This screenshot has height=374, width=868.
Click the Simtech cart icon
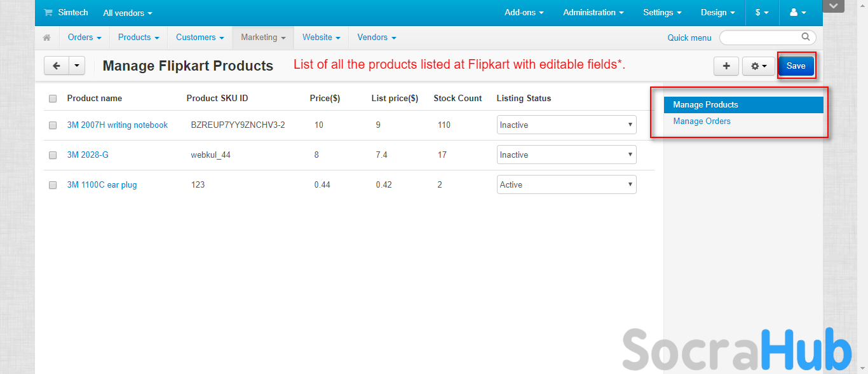point(48,13)
